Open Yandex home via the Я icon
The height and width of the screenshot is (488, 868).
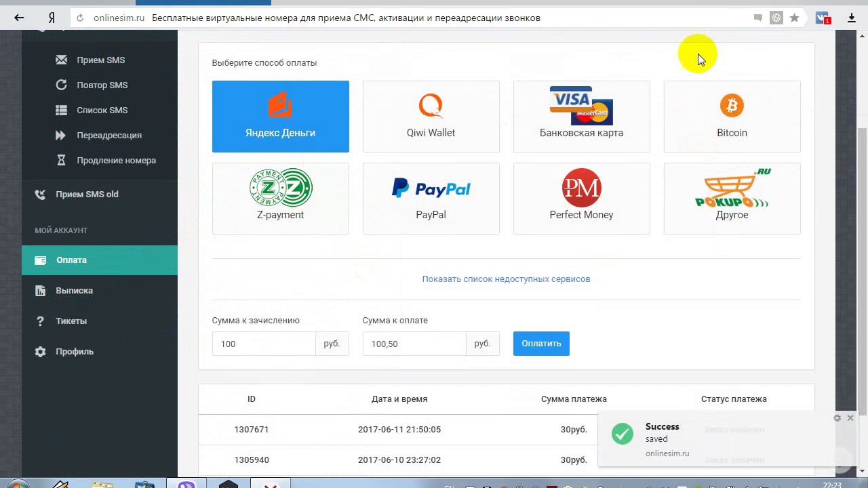51,18
